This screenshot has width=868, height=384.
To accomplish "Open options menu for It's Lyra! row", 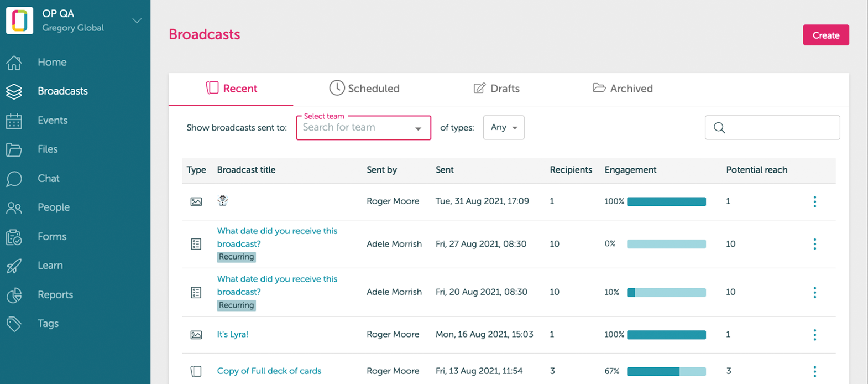I will (x=814, y=335).
